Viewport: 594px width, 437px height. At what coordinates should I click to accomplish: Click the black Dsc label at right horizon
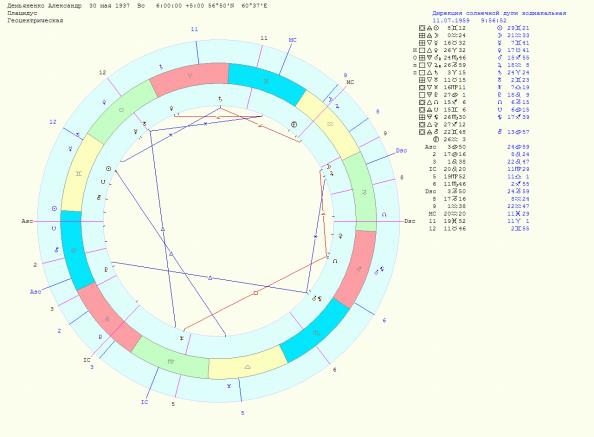410,221
